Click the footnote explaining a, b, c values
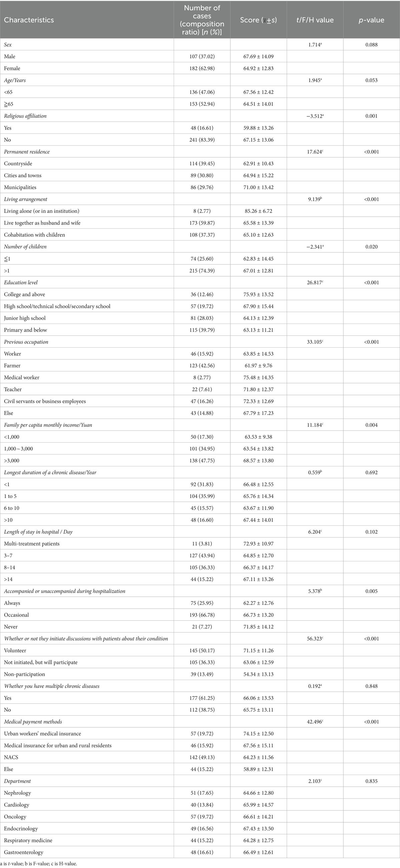Viewport: 400px width, 868px height. click(41, 864)
